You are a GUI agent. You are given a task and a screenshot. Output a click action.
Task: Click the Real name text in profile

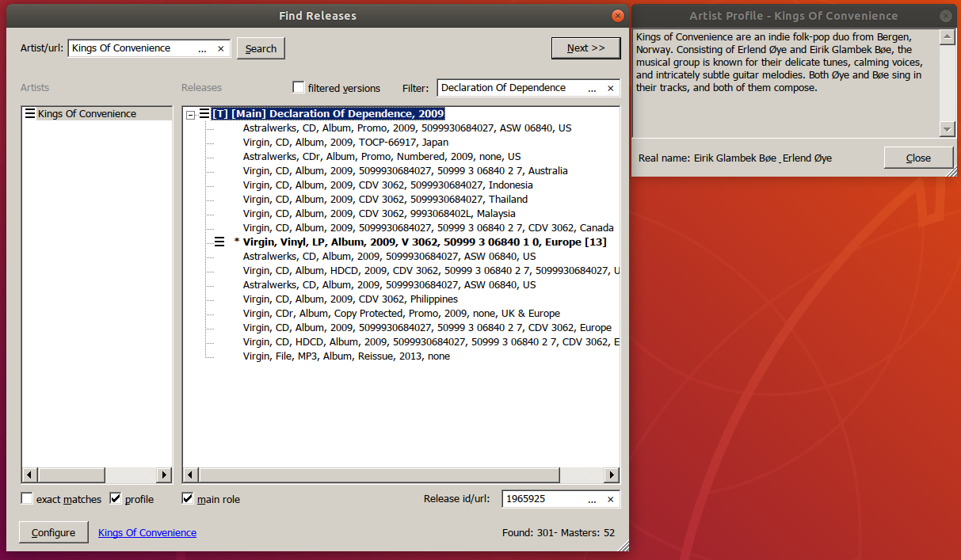point(735,158)
